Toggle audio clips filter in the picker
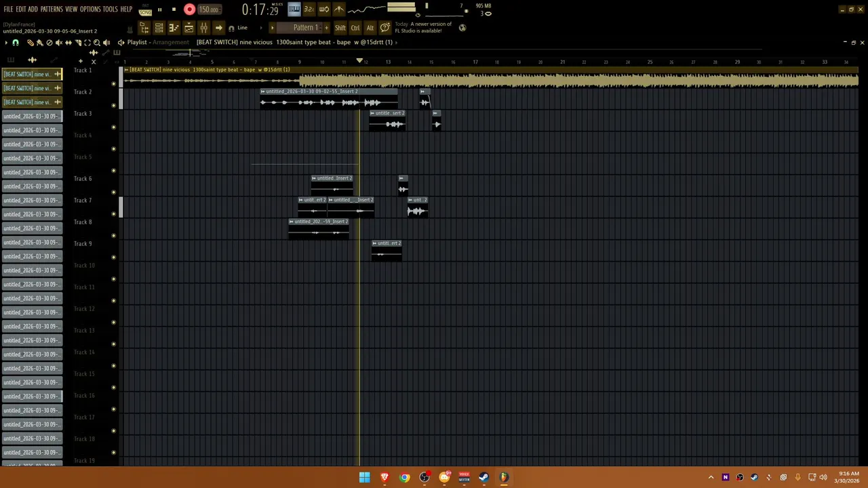The height and width of the screenshot is (488, 868). tap(32, 60)
